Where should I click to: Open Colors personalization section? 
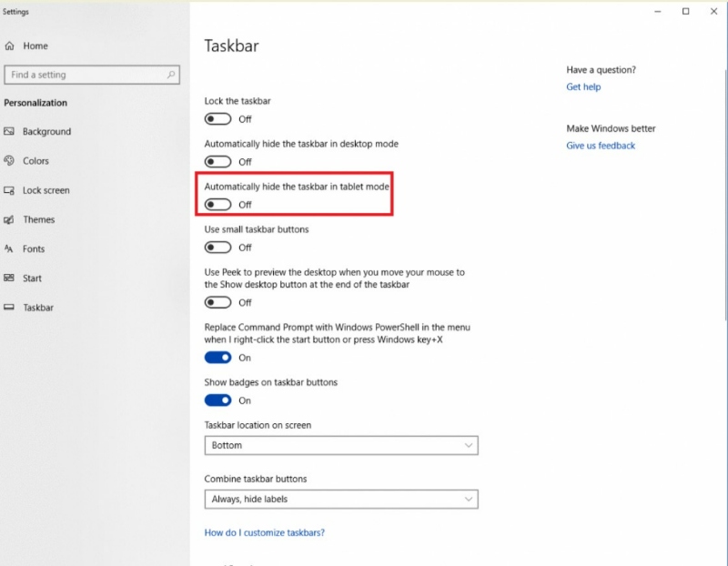(x=35, y=161)
